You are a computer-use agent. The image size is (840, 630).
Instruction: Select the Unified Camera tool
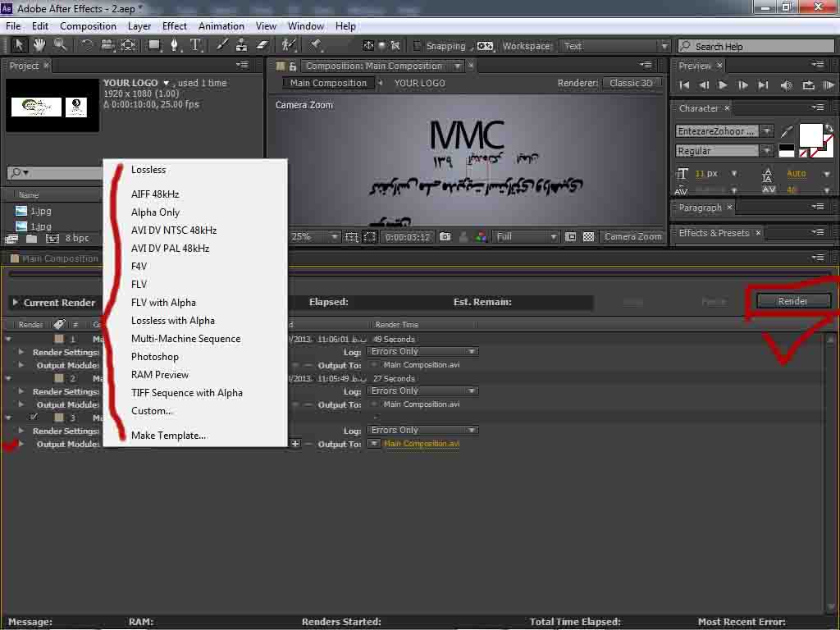[107, 46]
